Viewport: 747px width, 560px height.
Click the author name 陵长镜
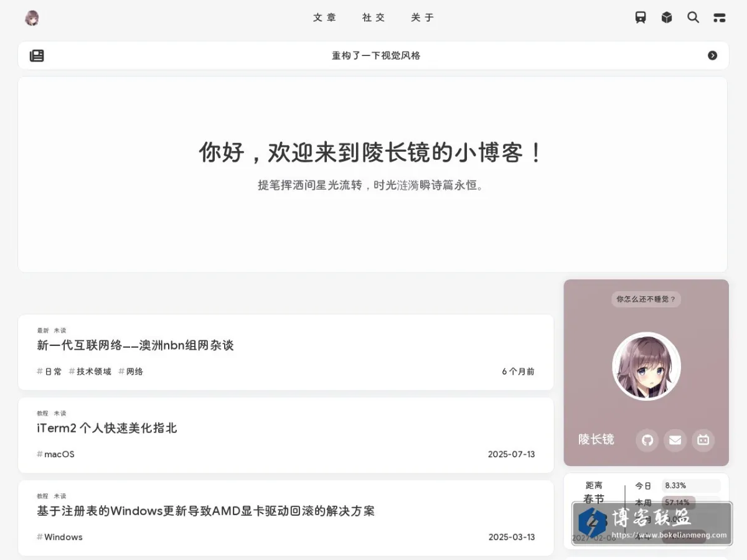tap(596, 439)
